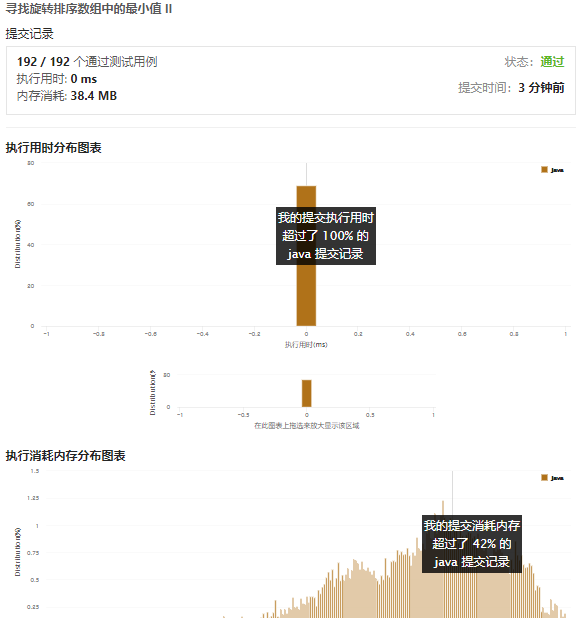Viewport: 585px width, 618px height.
Task: Click the 执行消耗内存分布图表 heading
Action: (65, 456)
